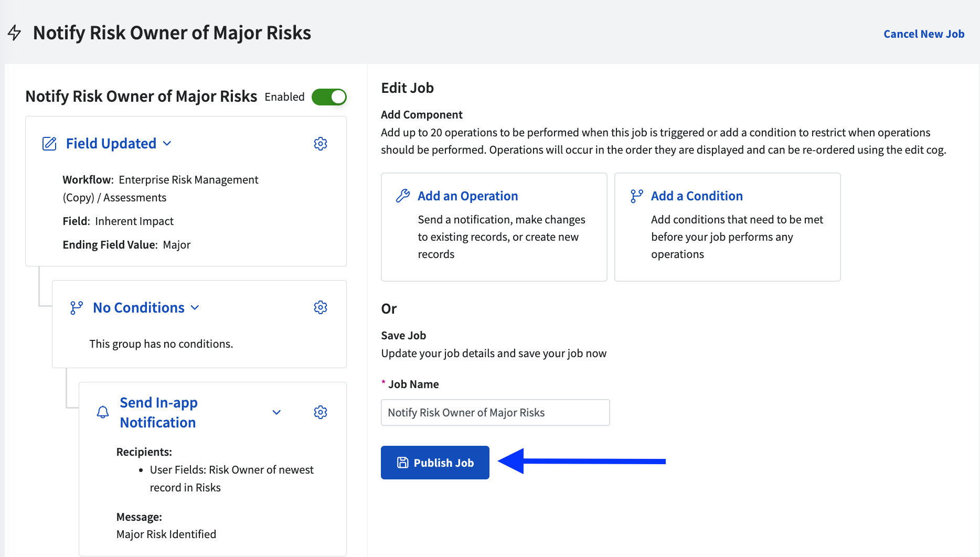Open settings cog for Send In-app Notification
The image size is (980, 557).
click(x=321, y=412)
